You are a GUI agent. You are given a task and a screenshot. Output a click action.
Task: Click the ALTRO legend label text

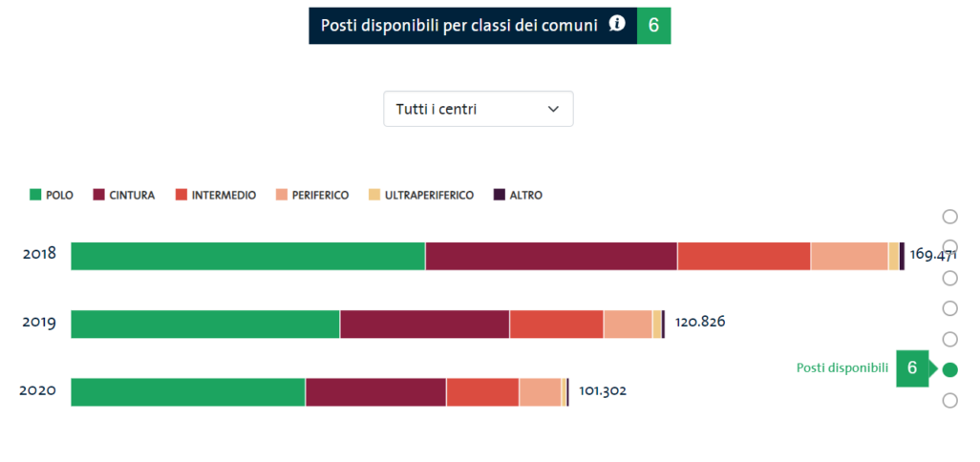click(x=525, y=195)
